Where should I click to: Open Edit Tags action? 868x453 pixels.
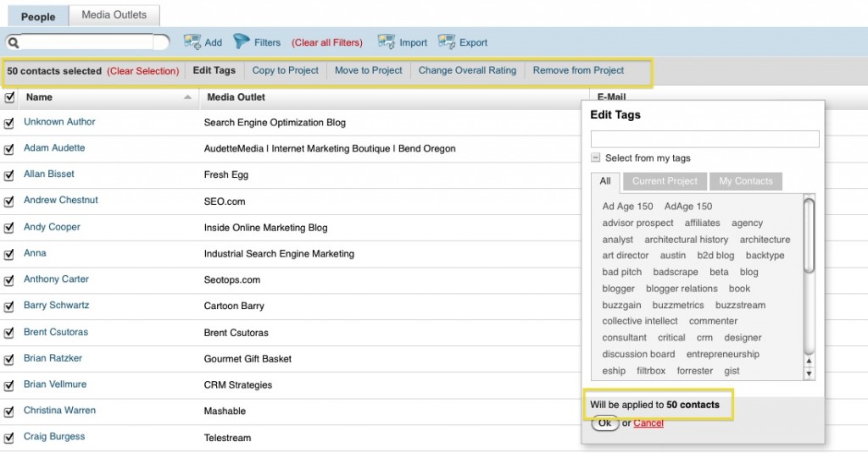214,70
